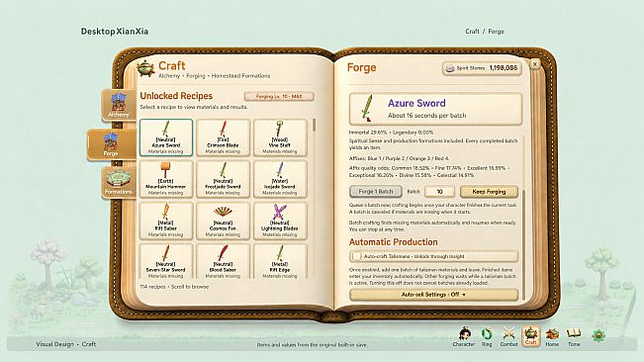Close the craft book with the X
Image resolution: width=644 pixels, height=362 pixels.
534,64
